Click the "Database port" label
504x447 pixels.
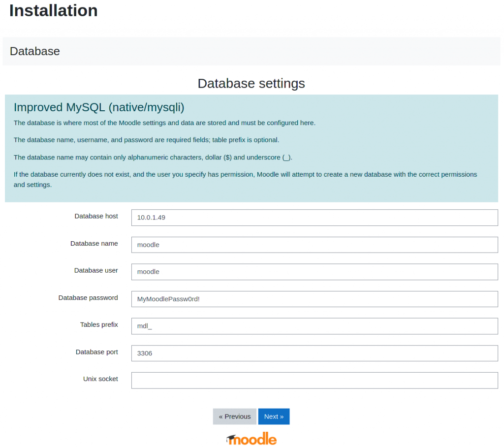[97, 352]
